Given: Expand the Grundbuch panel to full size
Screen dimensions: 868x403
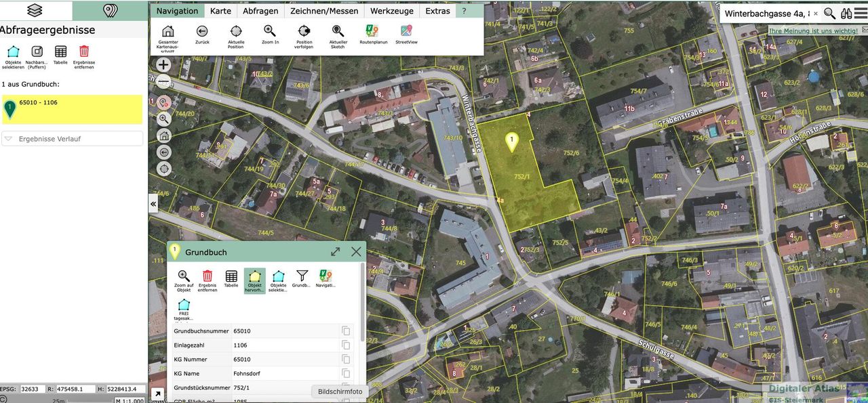Looking at the screenshot, I should pyautogui.click(x=335, y=251).
